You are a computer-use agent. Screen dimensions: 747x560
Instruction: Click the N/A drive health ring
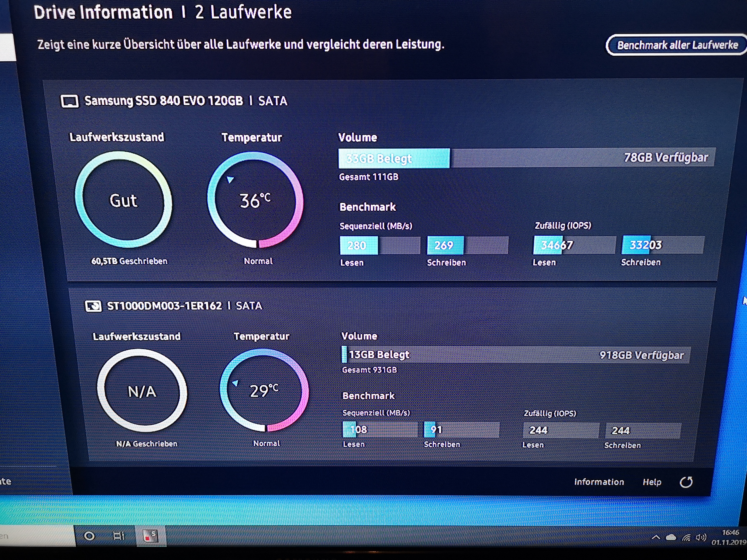[x=142, y=391]
